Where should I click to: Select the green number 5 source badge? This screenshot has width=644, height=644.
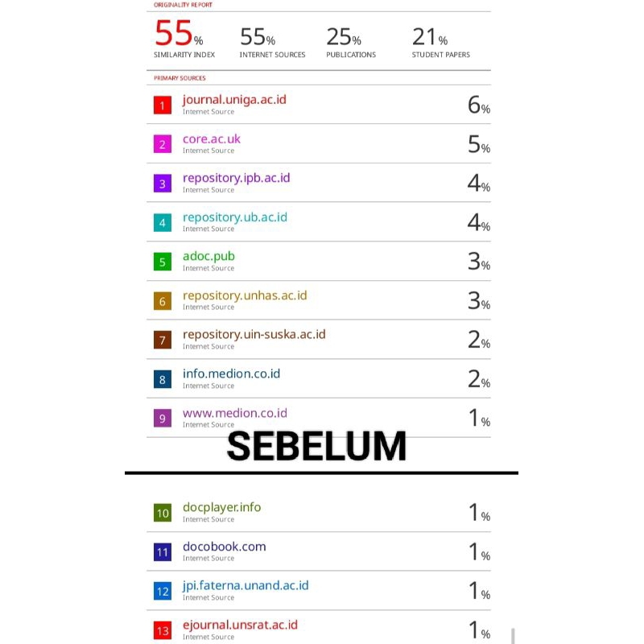click(x=163, y=262)
